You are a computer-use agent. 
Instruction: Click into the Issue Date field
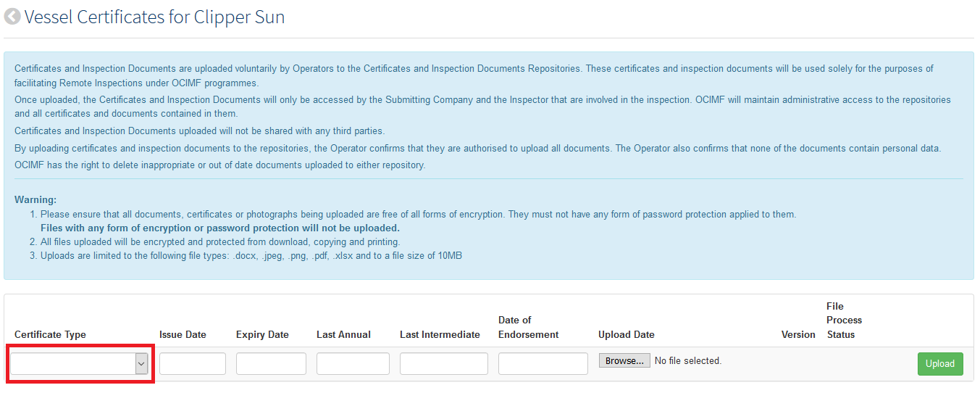[193, 363]
